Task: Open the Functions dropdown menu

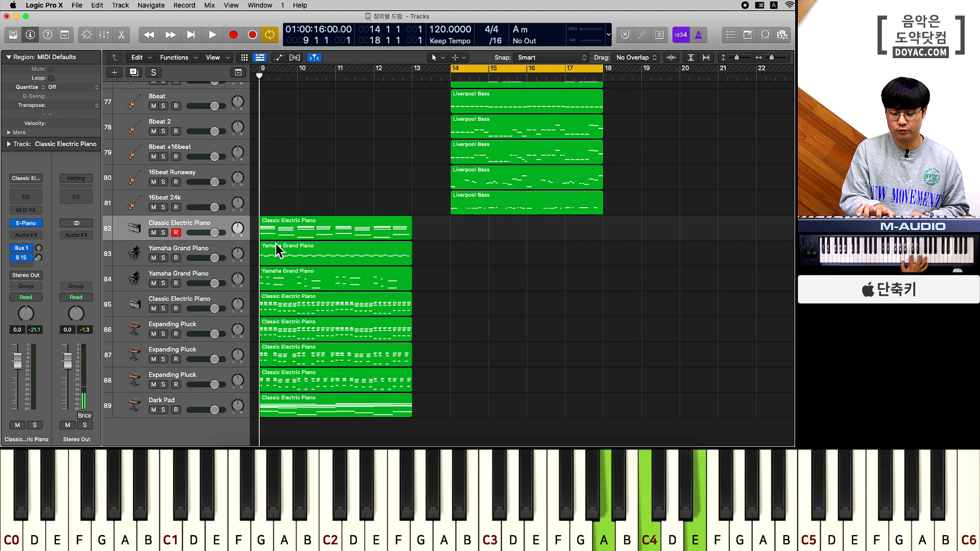Action: pos(178,58)
